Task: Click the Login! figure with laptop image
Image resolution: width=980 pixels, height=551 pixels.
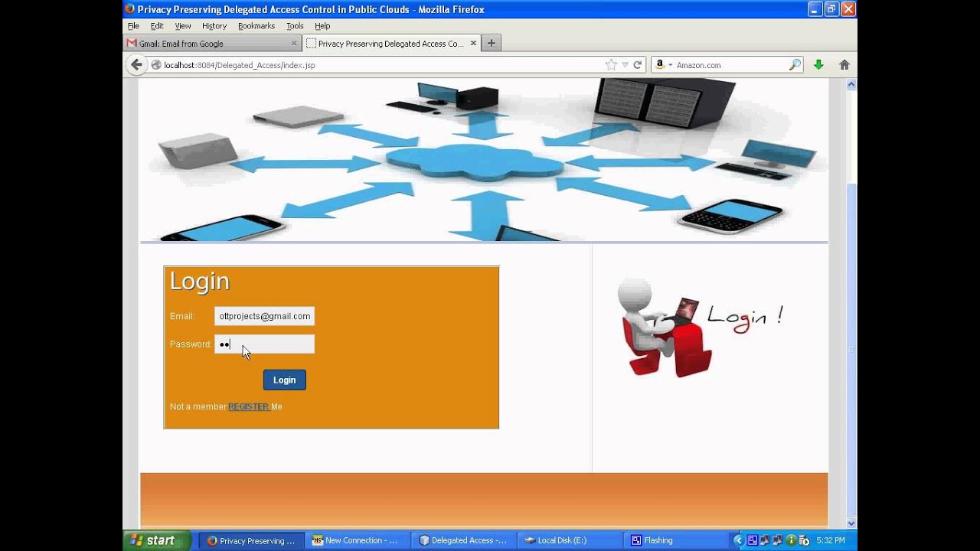Action: pos(699,327)
